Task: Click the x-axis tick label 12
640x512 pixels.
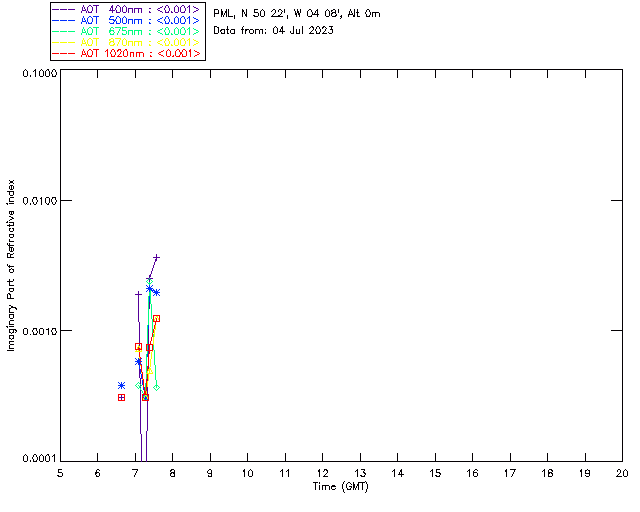Action: point(322,473)
